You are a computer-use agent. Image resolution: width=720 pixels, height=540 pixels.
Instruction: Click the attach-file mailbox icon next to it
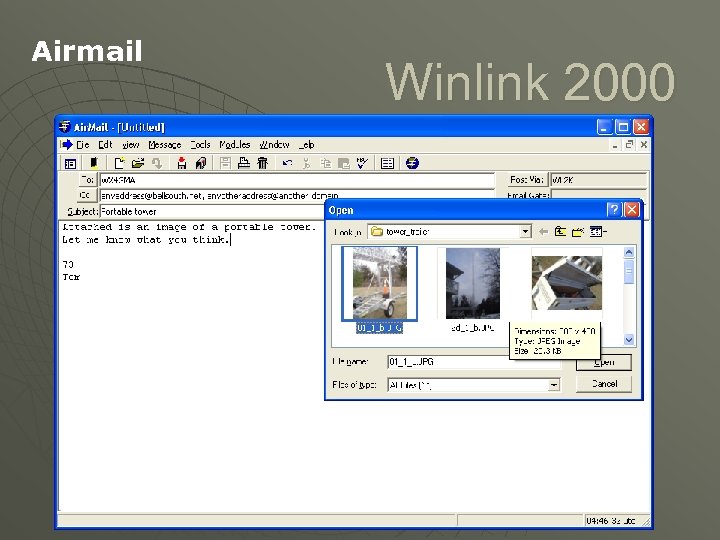tap(201, 163)
